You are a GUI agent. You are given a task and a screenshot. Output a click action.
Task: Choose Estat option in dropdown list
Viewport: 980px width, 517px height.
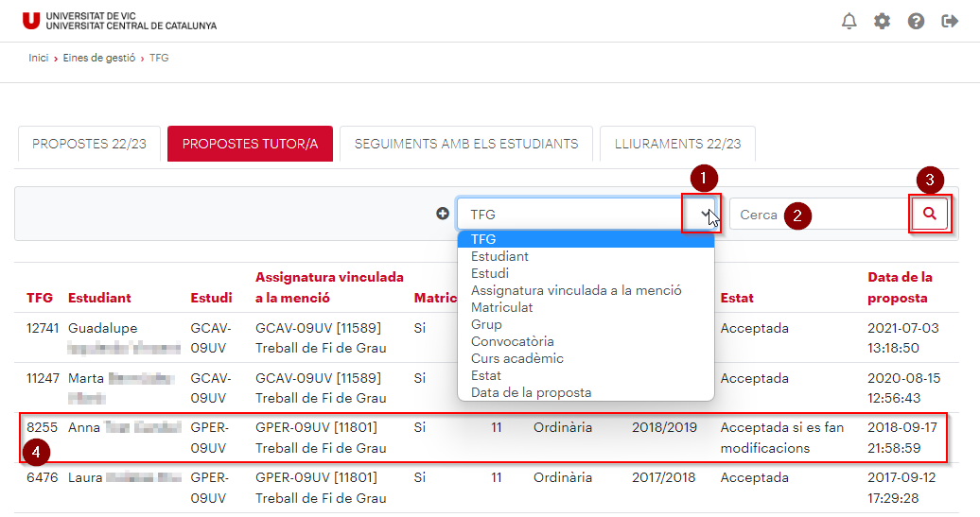point(586,375)
